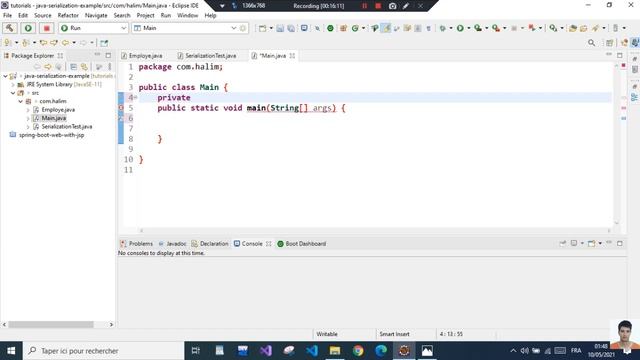The height and width of the screenshot is (360, 640).
Task: Switch to Employe.java editor tab
Action: (x=145, y=56)
